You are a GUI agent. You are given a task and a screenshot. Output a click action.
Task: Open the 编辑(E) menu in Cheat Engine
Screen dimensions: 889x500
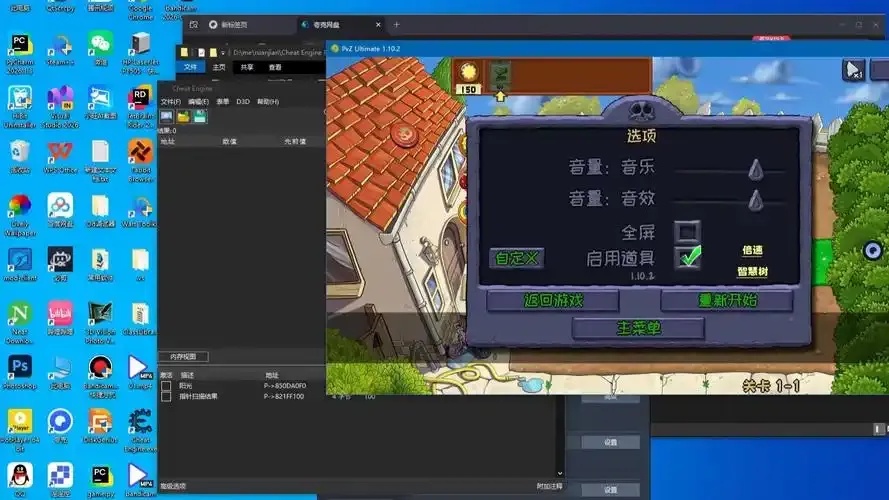click(198, 102)
